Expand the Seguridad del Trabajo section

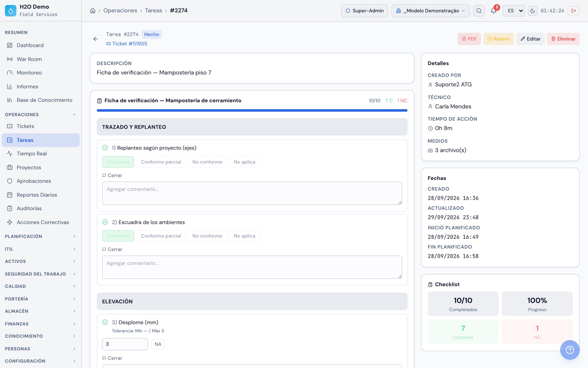coord(40,274)
